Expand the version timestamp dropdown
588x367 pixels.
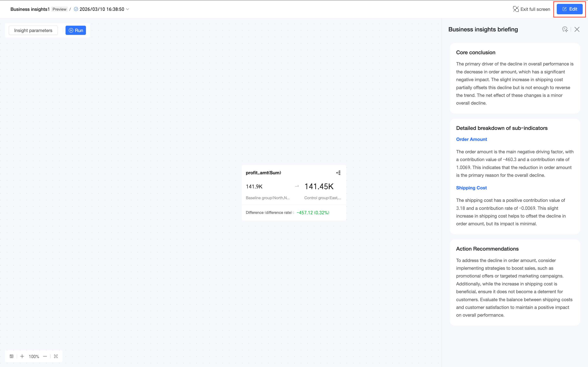(128, 9)
